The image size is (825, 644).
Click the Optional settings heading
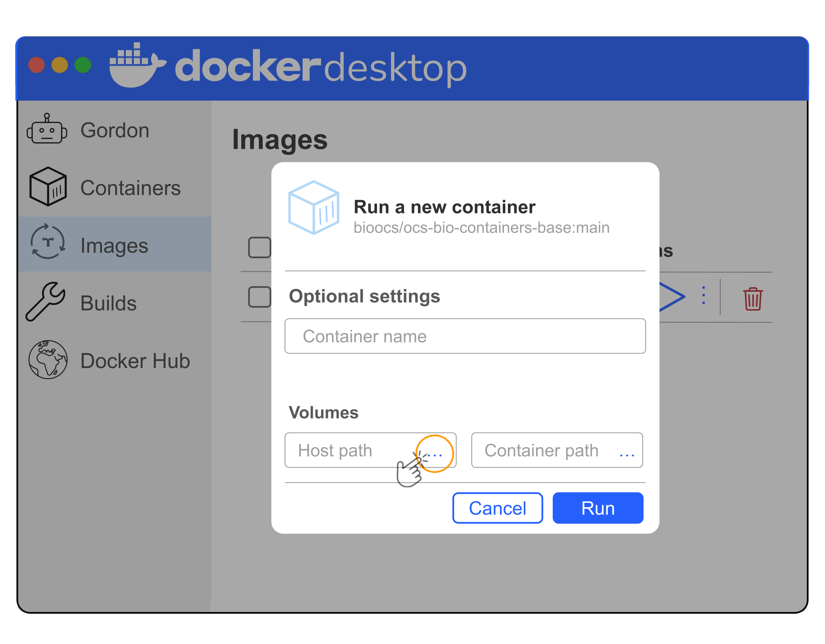point(365,296)
